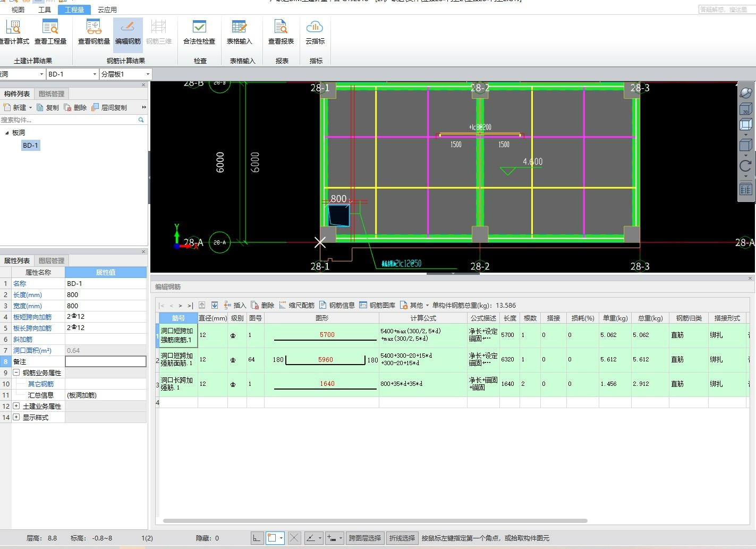
Task: Open the 工具 ribbon tab
Action: 45,10
